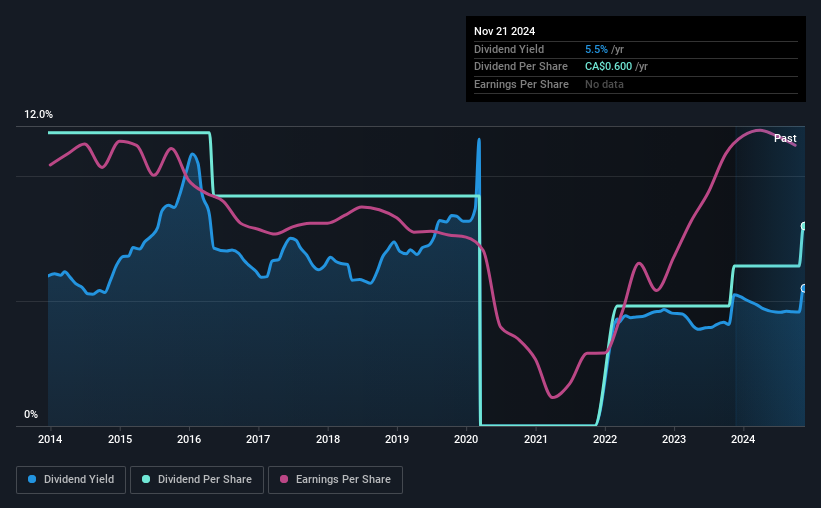Click the blue Dividend Yield legend dot
The image size is (821, 508).
[x=32, y=479]
